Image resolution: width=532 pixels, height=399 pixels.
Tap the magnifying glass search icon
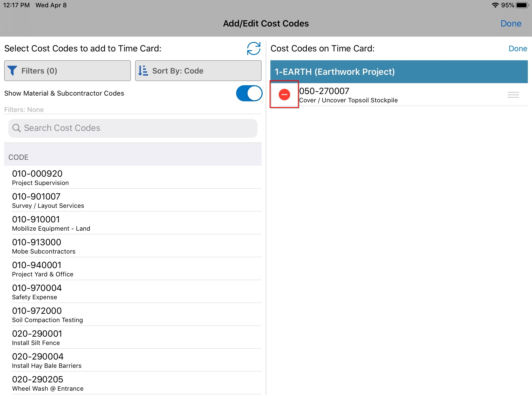(16, 128)
